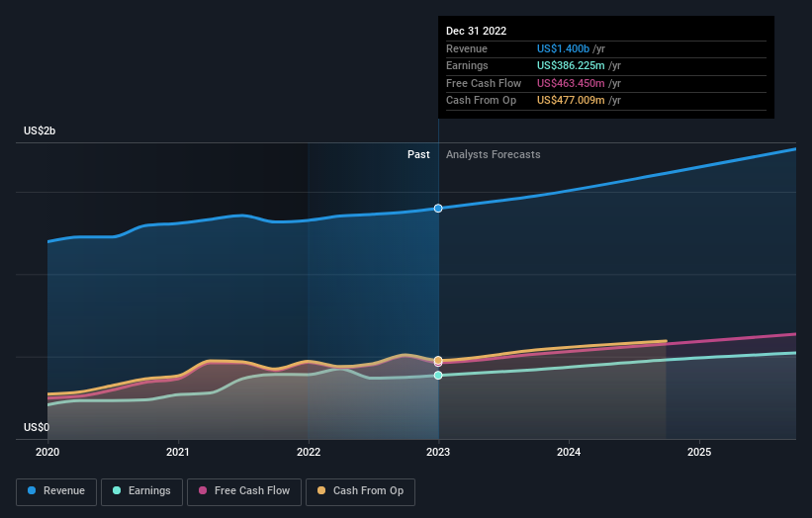This screenshot has height=518, width=812.
Task: Select the Earnings data point at 2023
Action: click(x=438, y=376)
